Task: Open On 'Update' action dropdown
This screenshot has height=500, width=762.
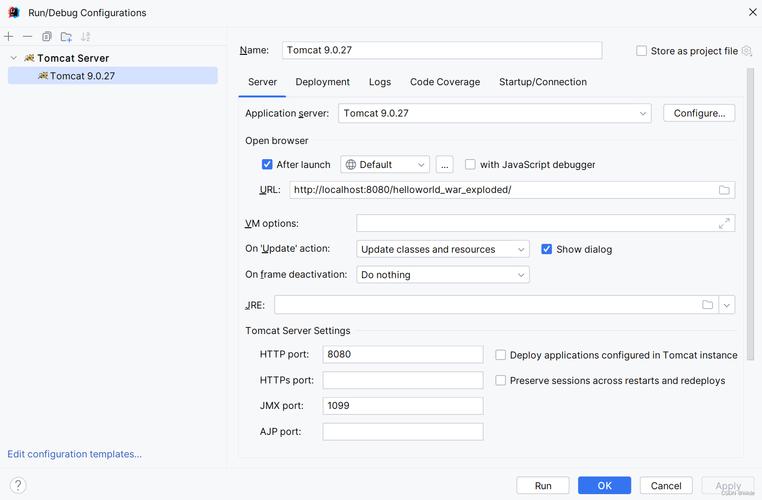Action: 443,249
